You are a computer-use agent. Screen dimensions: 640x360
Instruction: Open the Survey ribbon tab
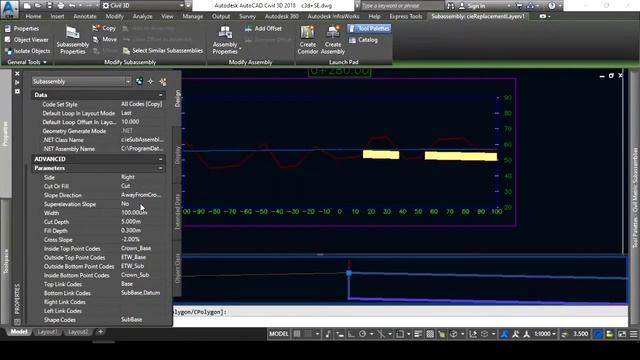(x=247, y=16)
